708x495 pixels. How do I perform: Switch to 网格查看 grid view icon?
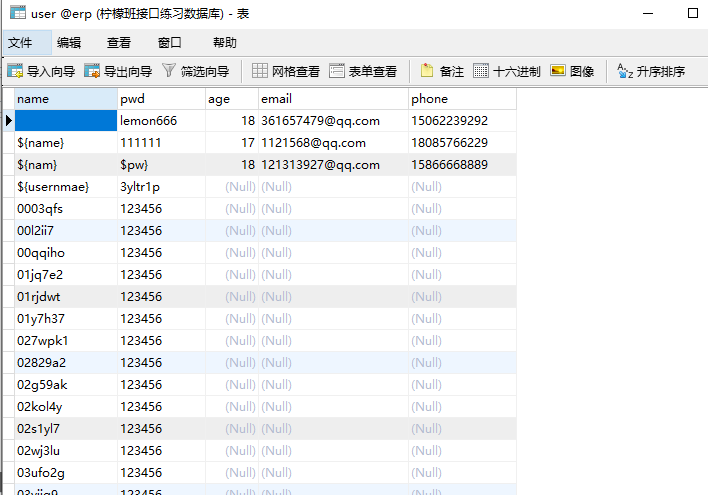(x=260, y=70)
